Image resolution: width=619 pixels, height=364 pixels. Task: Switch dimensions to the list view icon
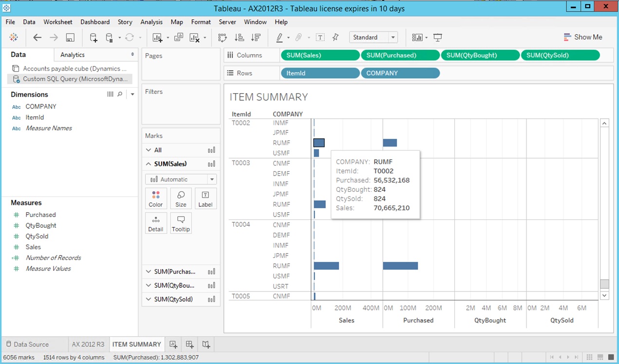tap(110, 94)
